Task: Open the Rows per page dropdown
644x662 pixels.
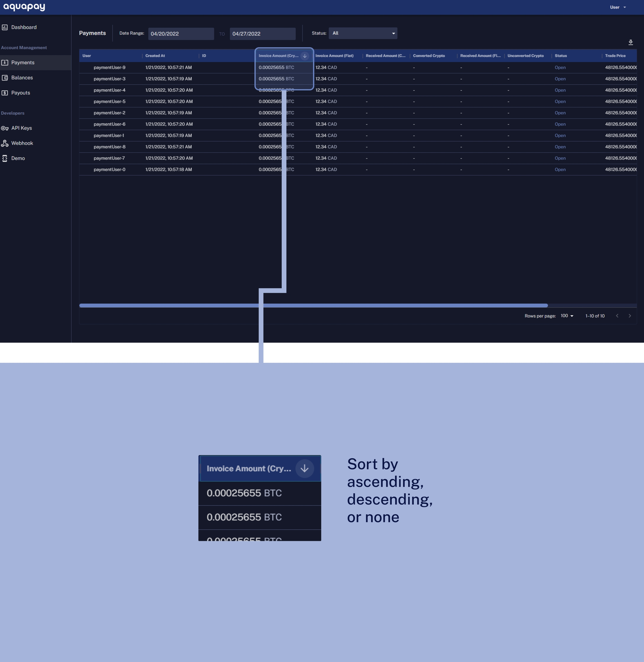Action: [567, 316]
